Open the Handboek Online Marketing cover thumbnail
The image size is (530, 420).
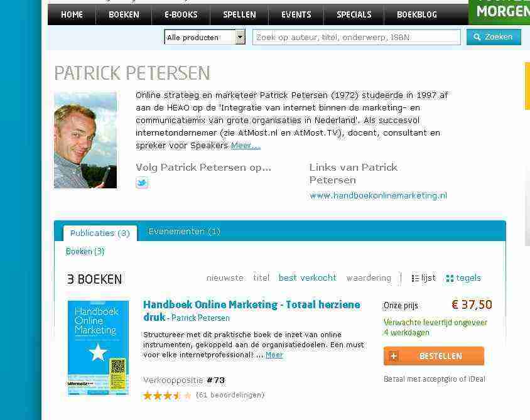(98, 348)
